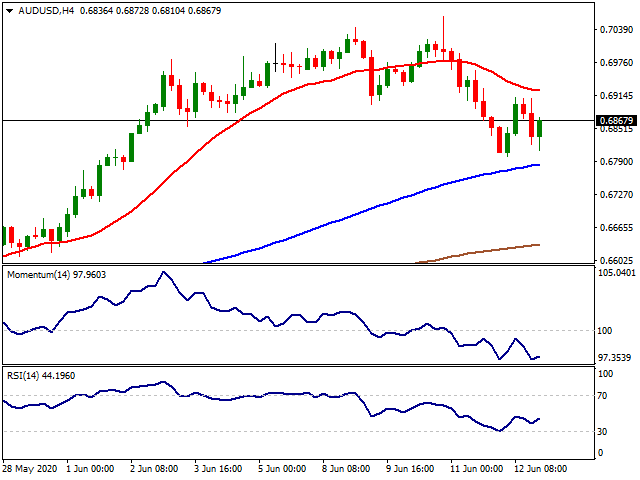Click the triangle arrow beside AUDUSD,H4
Screen dimensions: 640x480
pyautogui.click(x=10, y=11)
